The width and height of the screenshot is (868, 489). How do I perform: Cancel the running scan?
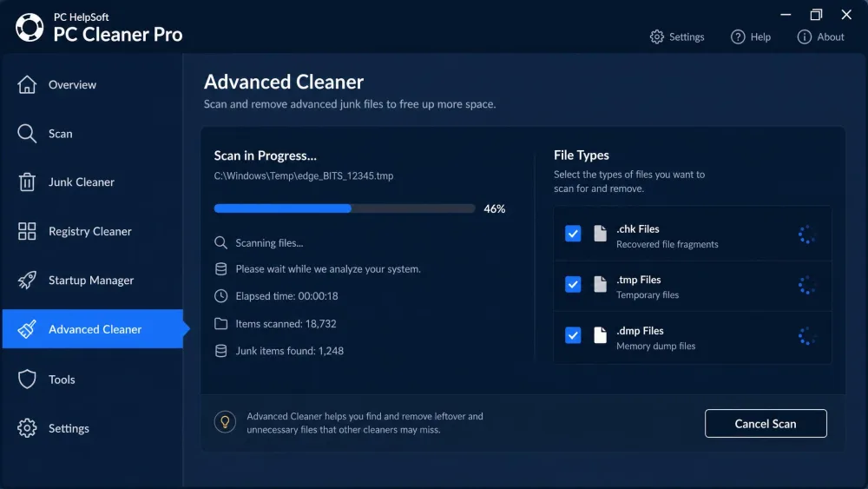tap(766, 424)
